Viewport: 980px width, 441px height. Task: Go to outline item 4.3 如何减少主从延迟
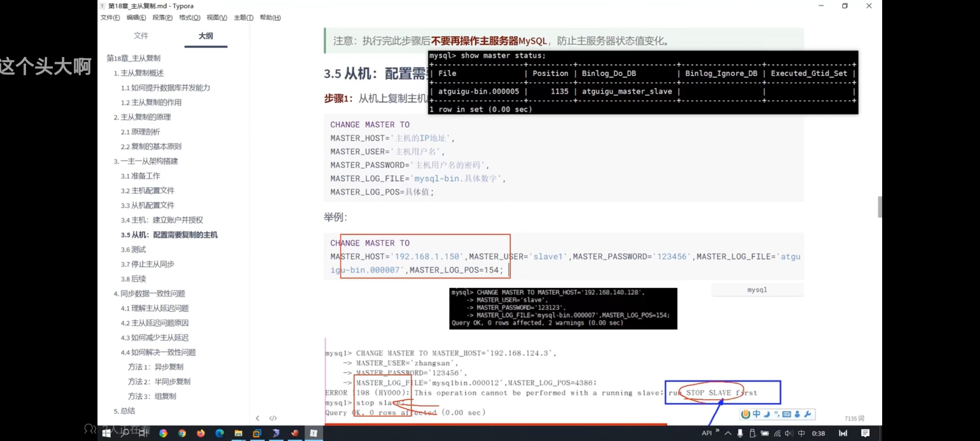(155, 338)
